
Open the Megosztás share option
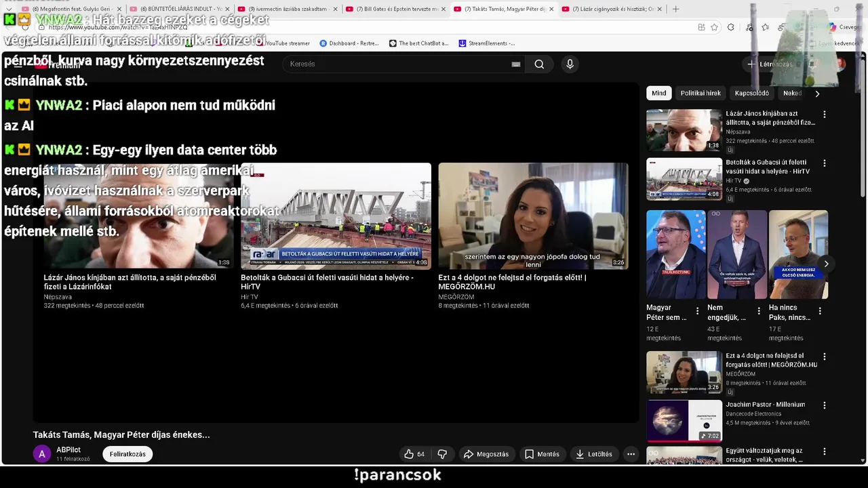[x=486, y=454]
